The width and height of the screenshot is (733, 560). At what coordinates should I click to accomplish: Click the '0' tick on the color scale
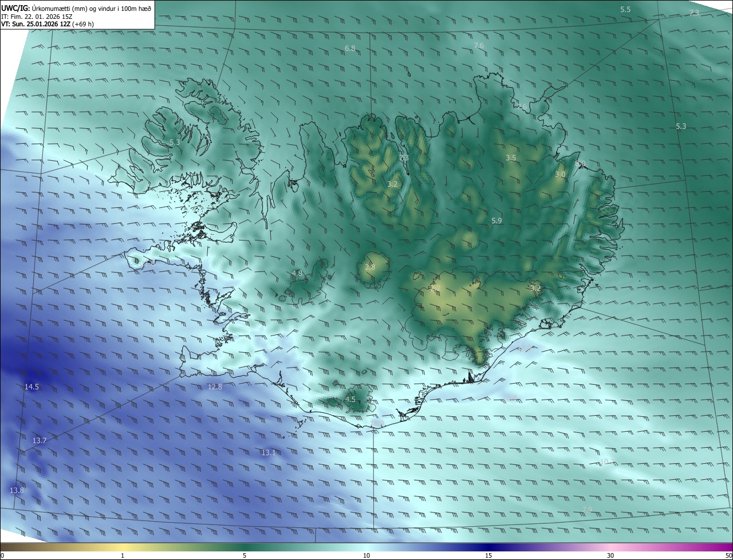(2, 555)
